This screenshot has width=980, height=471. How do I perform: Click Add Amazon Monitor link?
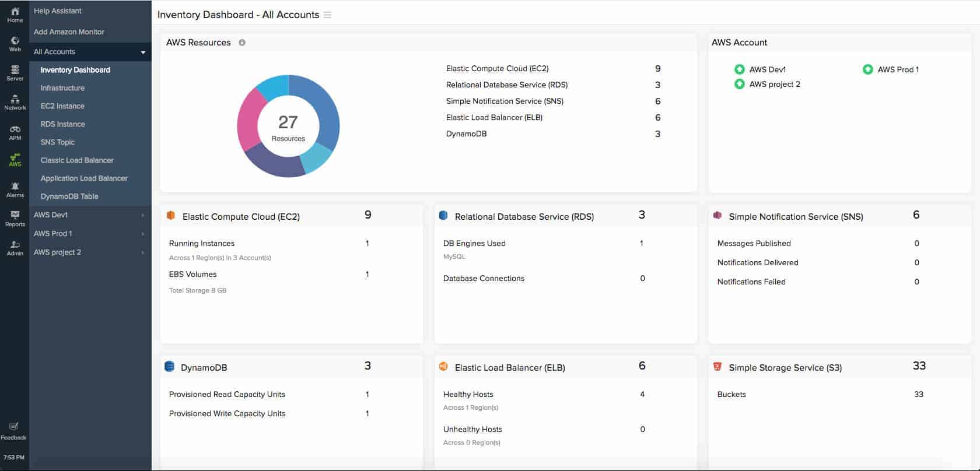tap(69, 32)
